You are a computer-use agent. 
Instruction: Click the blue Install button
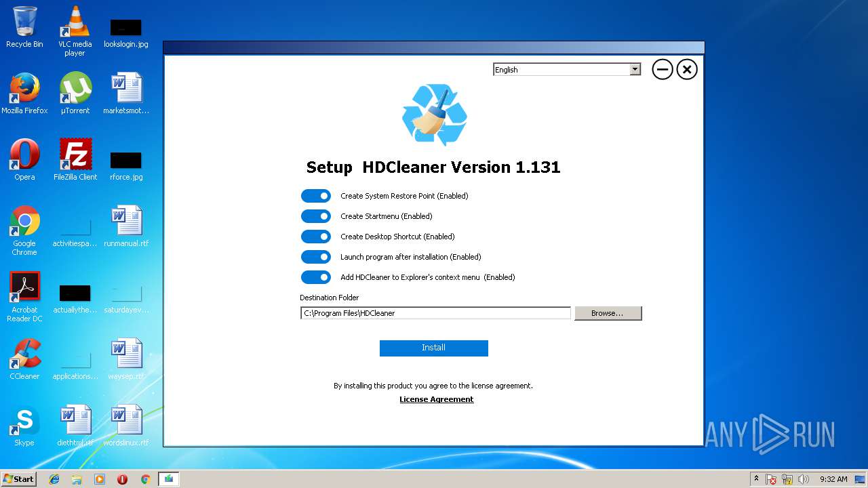click(x=434, y=348)
